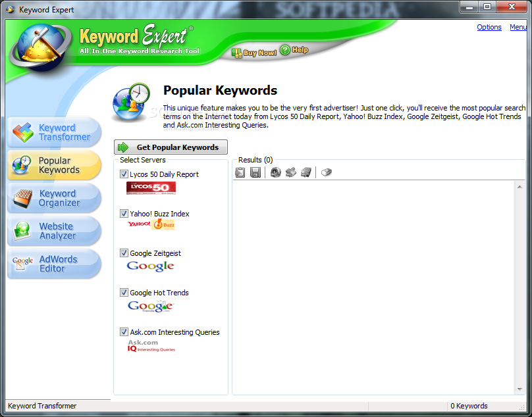The height and width of the screenshot is (417, 532).
Task: Click the orange Buzz logo
Action: pos(163,224)
